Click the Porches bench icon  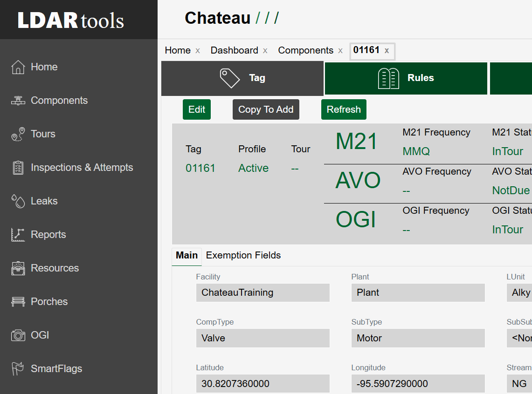(18, 302)
